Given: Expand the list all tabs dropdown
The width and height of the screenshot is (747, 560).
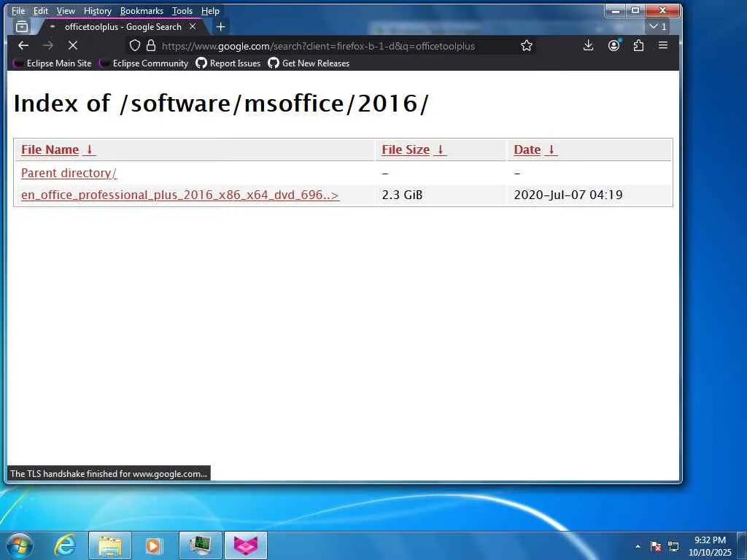Looking at the screenshot, I should click(658, 27).
